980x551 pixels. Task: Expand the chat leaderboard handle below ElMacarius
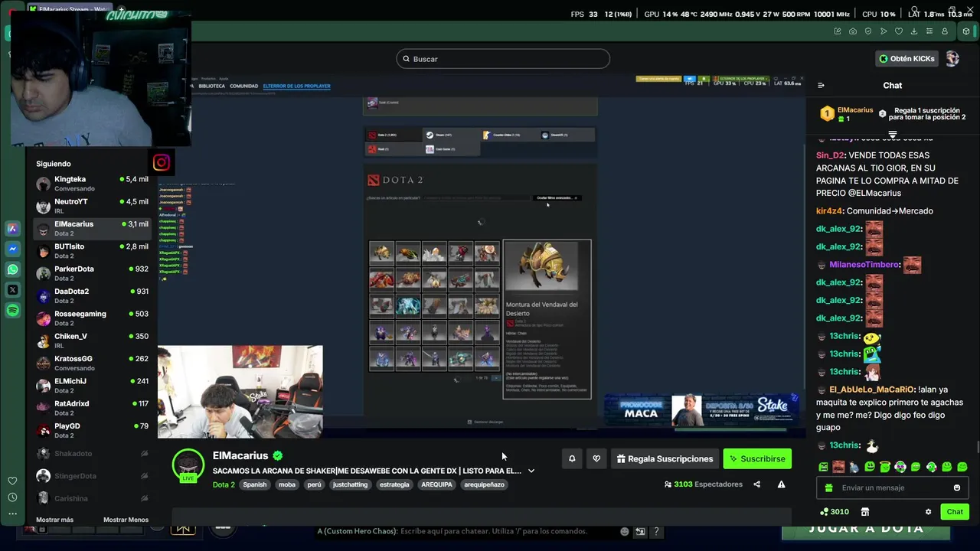[892, 134]
